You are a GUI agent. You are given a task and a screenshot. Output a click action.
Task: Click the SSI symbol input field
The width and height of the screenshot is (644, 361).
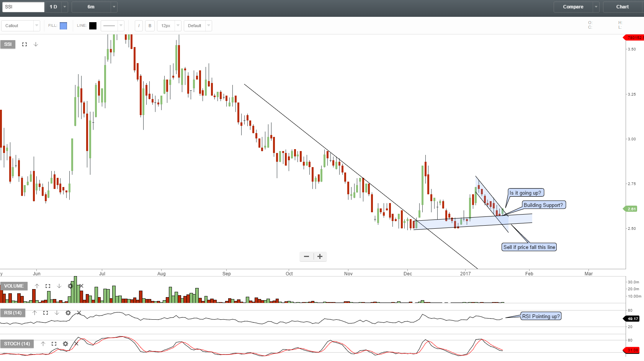[x=23, y=7]
